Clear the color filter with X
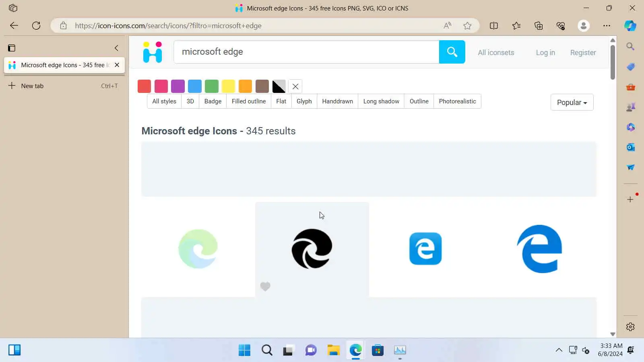This screenshot has height=362, width=644. coord(295,86)
